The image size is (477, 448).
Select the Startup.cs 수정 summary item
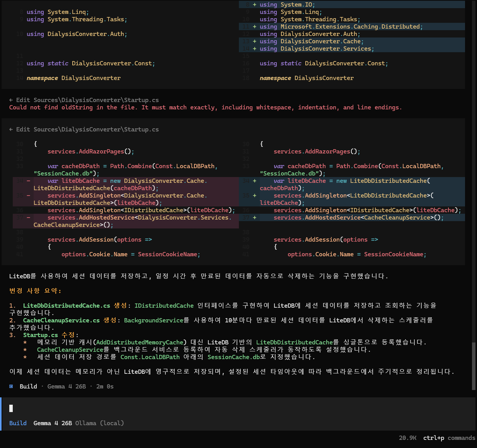(50, 335)
